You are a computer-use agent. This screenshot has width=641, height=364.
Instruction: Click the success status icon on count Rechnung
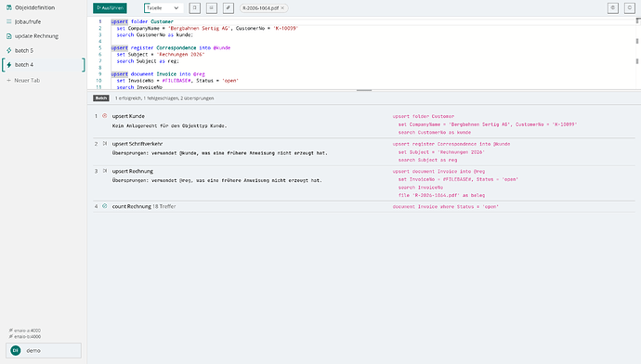click(x=105, y=206)
